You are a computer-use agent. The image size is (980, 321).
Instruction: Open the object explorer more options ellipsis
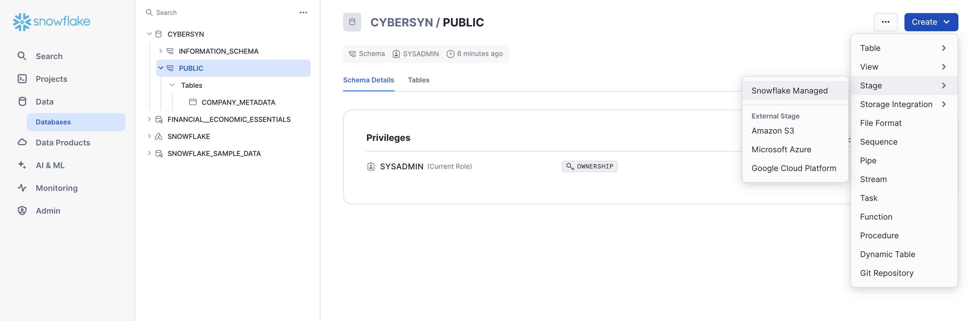click(x=303, y=12)
